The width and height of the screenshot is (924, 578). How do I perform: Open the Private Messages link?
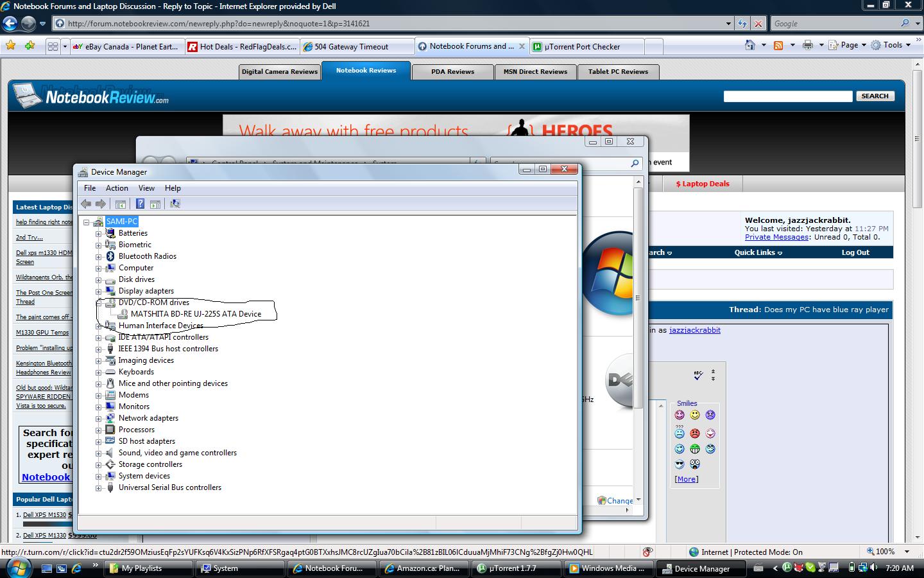tap(776, 237)
